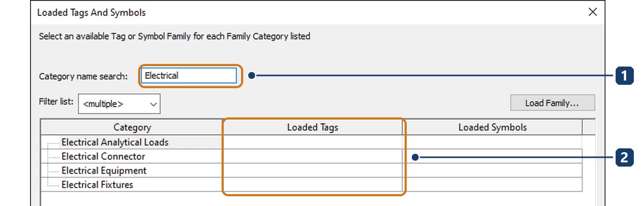Image resolution: width=644 pixels, height=206 pixels.
Task: Open Loaded Tags cell for Electrical Equipment
Action: coord(313,170)
